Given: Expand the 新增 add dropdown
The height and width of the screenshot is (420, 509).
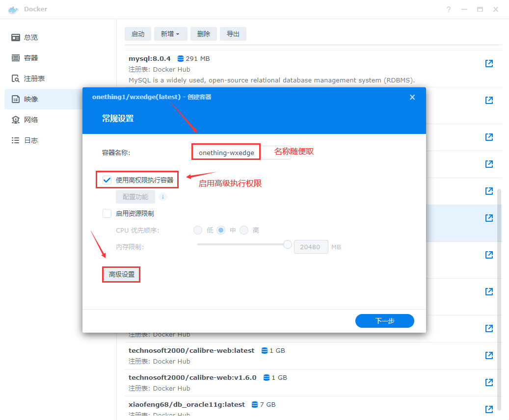Looking at the screenshot, I should [x=170, y=34].
